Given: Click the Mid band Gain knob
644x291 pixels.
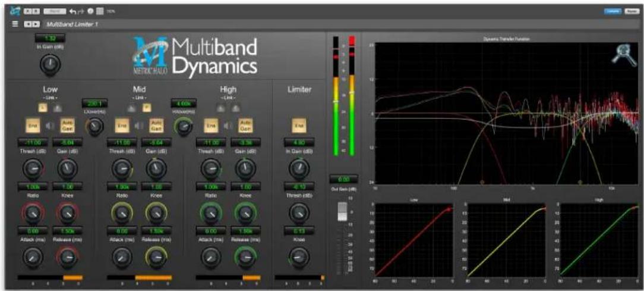Looking at the screenshot, I should click(x=156, y=168).
